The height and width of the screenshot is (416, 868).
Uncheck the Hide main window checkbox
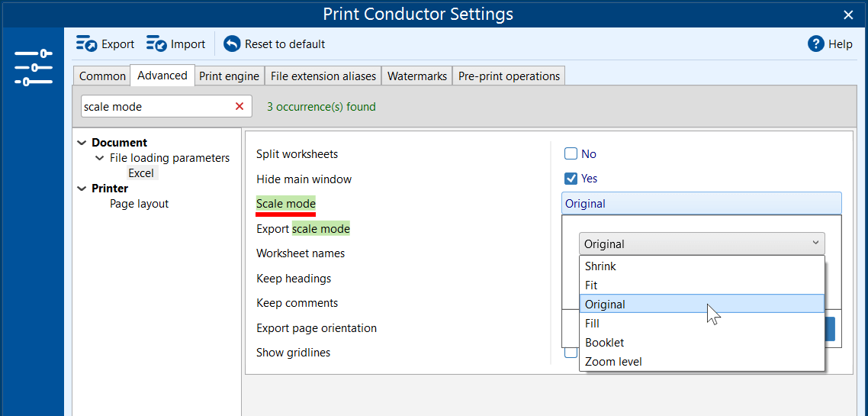[571, 179]
